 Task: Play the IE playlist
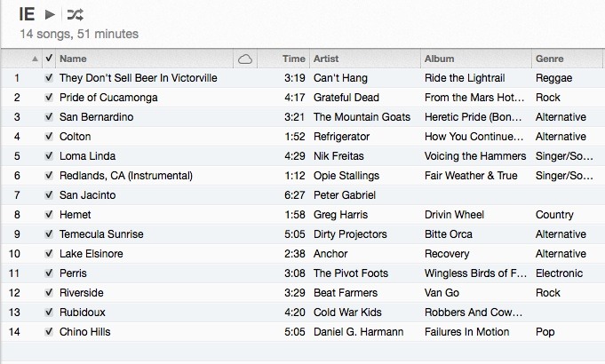50,14
